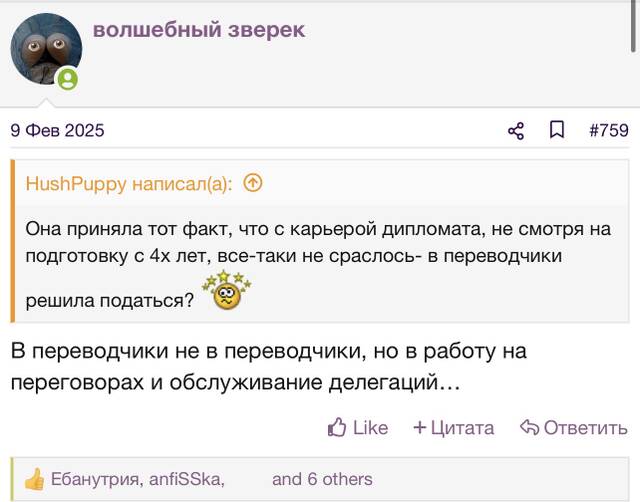Click the 9 Фев 2025 date link

(x=58, y=131)
